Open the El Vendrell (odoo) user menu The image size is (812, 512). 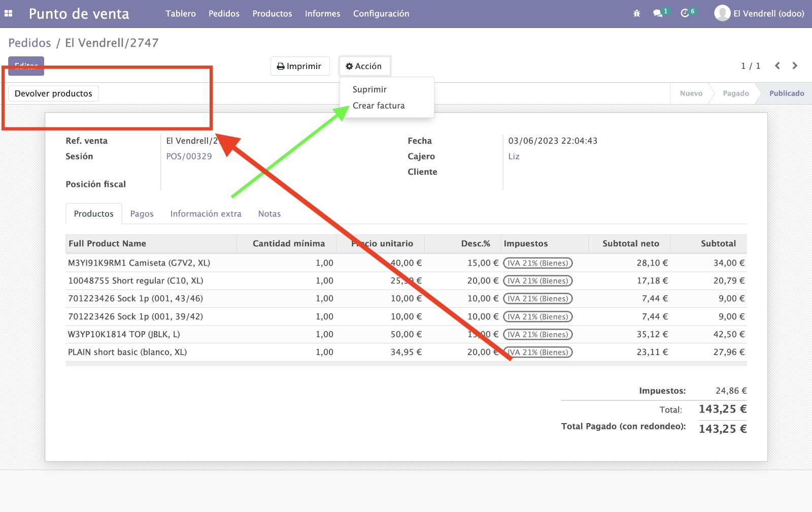[768, 14]
